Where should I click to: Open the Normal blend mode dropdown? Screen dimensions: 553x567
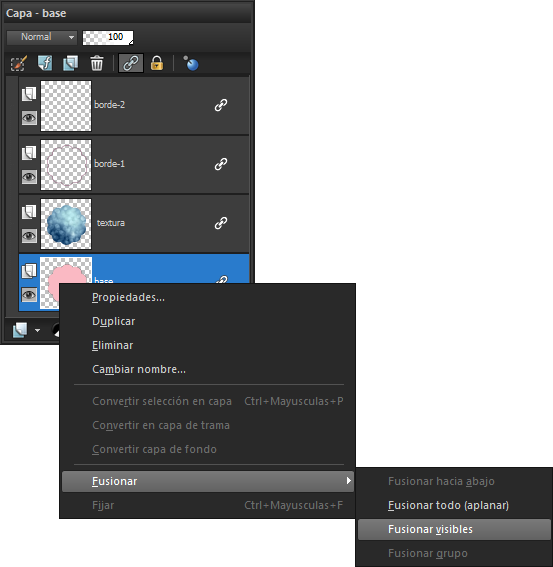tap(42, 37)
